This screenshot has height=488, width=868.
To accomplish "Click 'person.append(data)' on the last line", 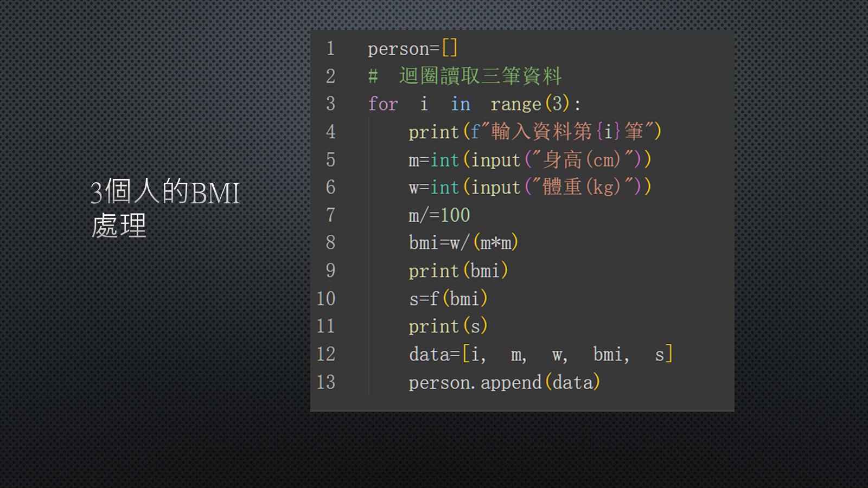I will [x=504, y=382].
